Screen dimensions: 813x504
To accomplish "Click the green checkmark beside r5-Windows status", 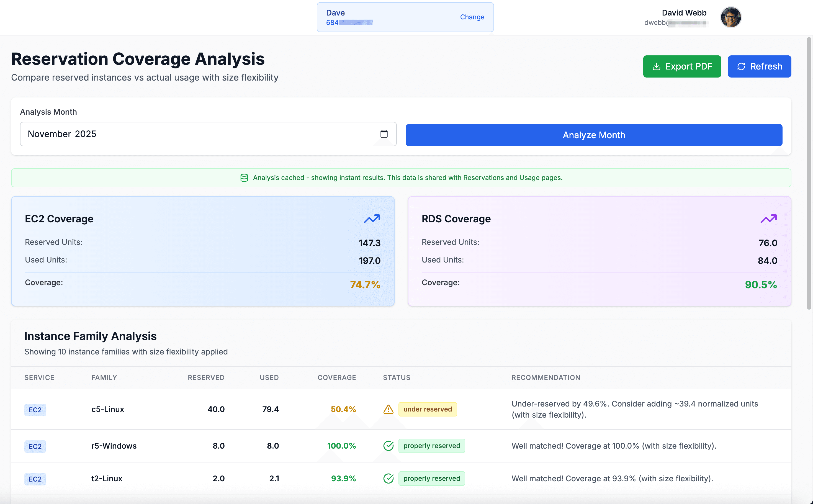I will tap(388, 446).
